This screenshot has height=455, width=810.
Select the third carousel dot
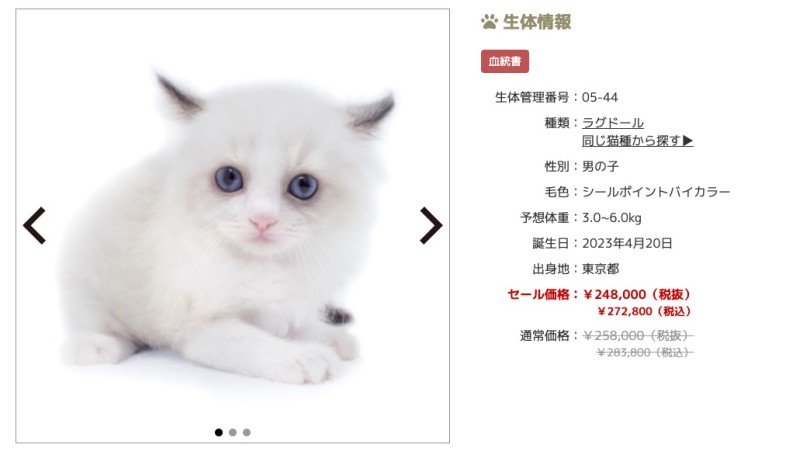pyautogui.click(x=246, y=432)
